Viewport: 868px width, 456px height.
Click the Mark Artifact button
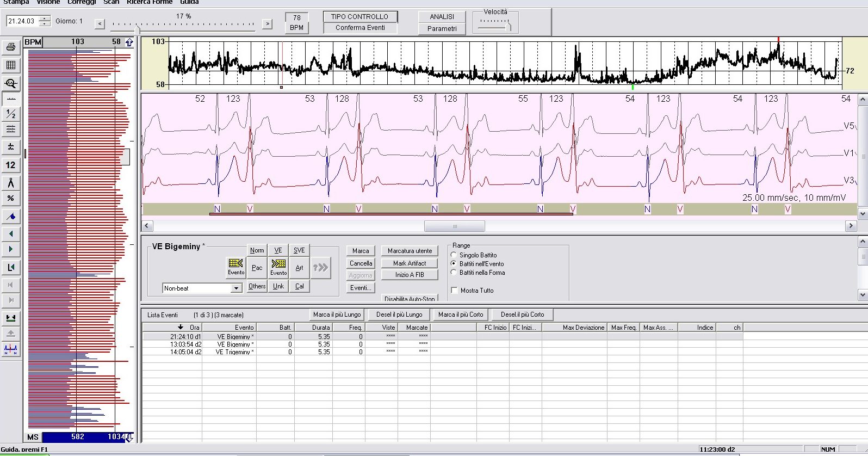click(x=410, y=263)
